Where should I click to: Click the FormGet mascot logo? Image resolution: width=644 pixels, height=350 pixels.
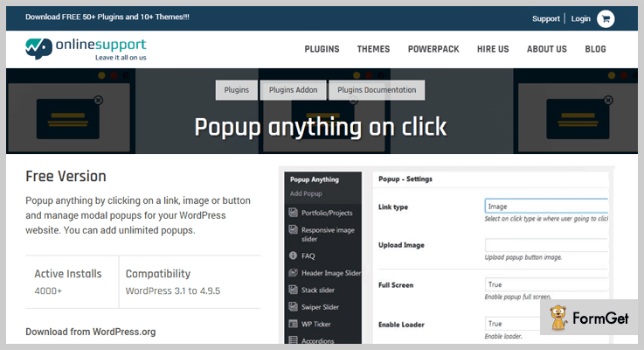click(x=558, y=318)
